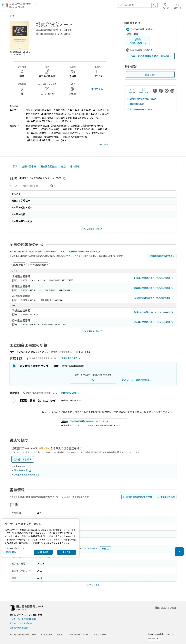Jump to 書店 section tab
This screenshot has width=186, height=644.
click(x=63, y=167)
